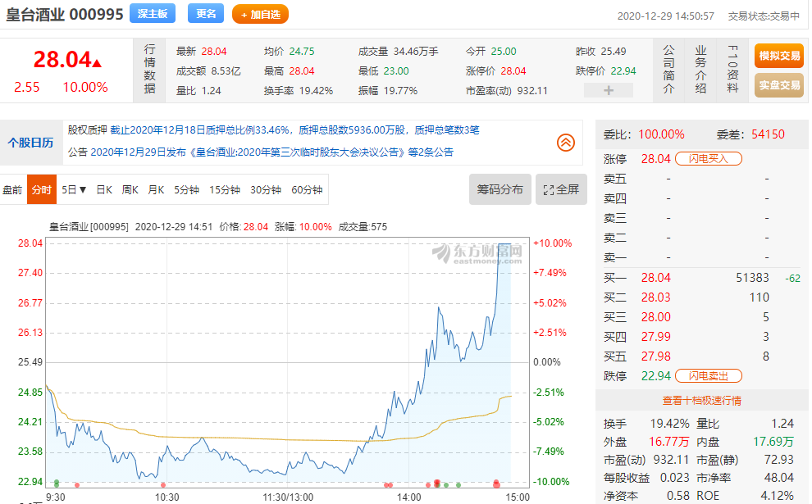812x504 pixels.
Task: Click the +10.00% right axis label
Action: [x=553, y=243]
